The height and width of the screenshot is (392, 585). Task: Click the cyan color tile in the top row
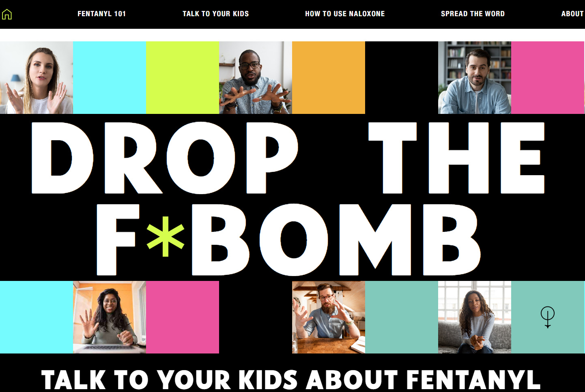click(110, 77)
